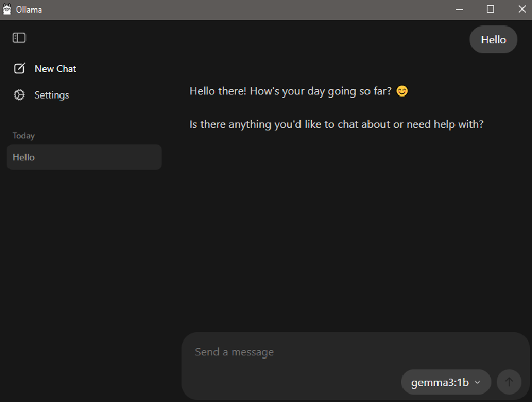532x402 pixels.
Task: Send the message with the up-arrow button
Action: (509, 382)
